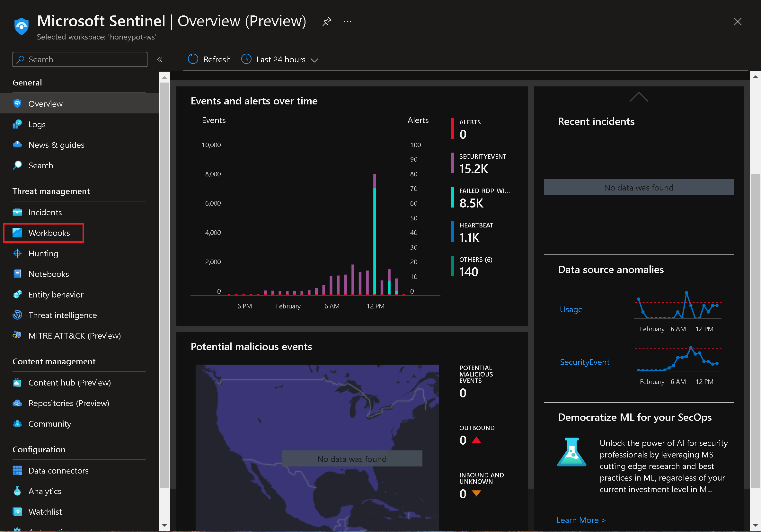This screenshot has width=761, height=532.
Task: Click the Threat Intelligence icon in sidebar
Action: click(x=17, y=315)
